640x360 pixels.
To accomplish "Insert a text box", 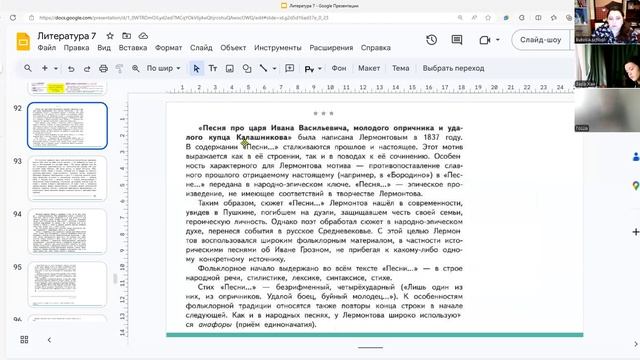I will point(213,69).
